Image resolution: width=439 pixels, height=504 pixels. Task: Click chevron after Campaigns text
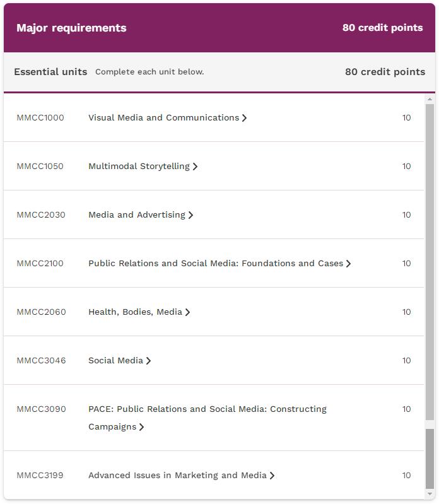pyautogui.click(x=142, y=427)
